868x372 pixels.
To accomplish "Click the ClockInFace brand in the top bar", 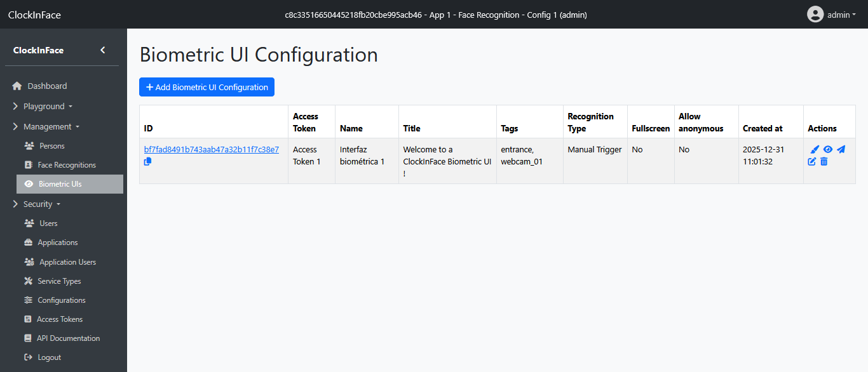I will (34, 15).
